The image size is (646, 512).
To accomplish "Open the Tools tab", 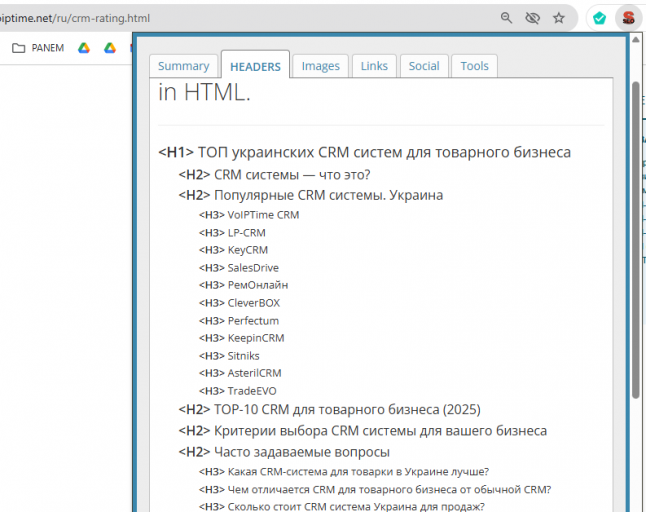I will pos(475,66).
